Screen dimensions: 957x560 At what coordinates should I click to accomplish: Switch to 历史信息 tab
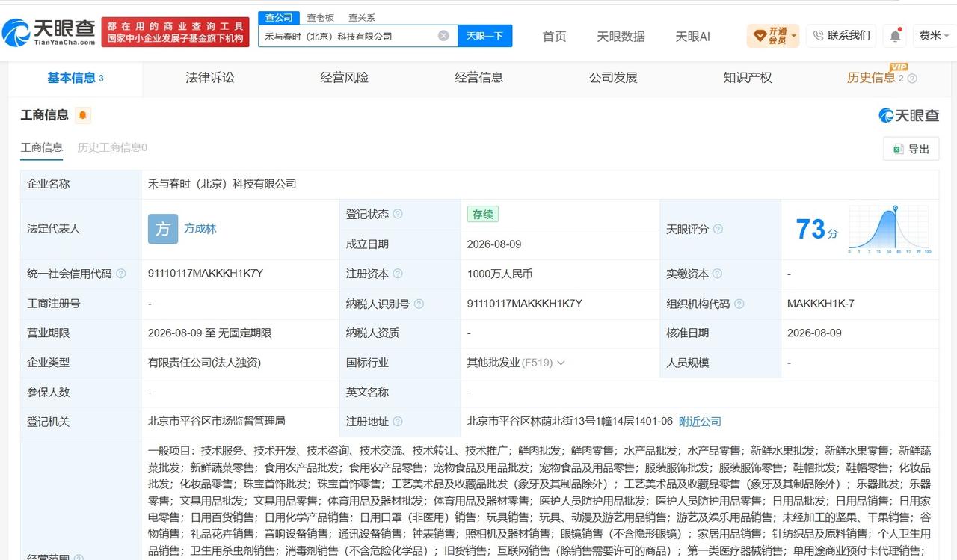(x=871, y=78)
